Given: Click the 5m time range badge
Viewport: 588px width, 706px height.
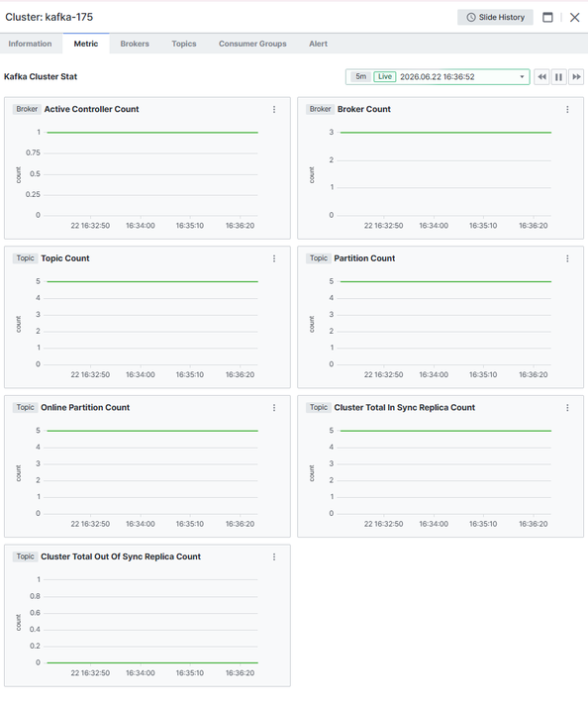Looking at the screenshot, I should [x=360, y=76].
